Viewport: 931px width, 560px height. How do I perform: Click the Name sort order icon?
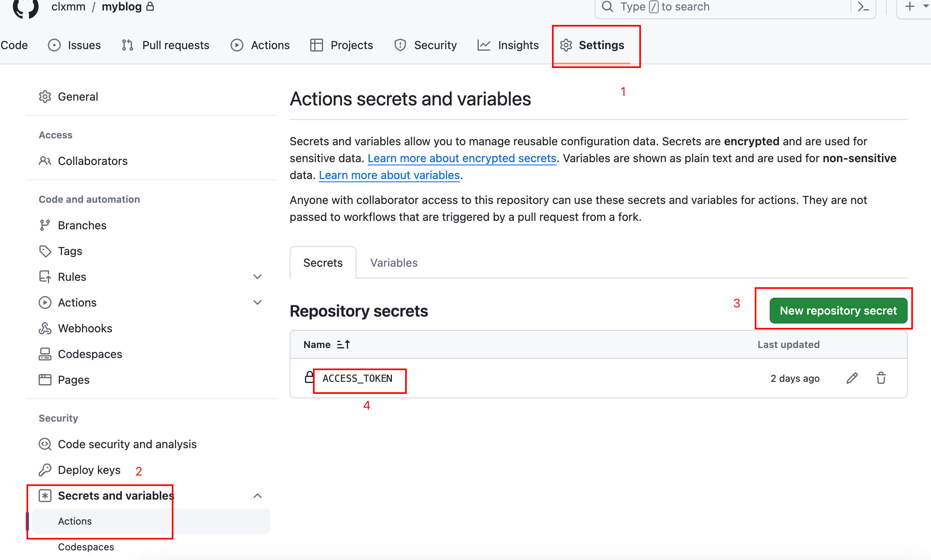(343, 345)
